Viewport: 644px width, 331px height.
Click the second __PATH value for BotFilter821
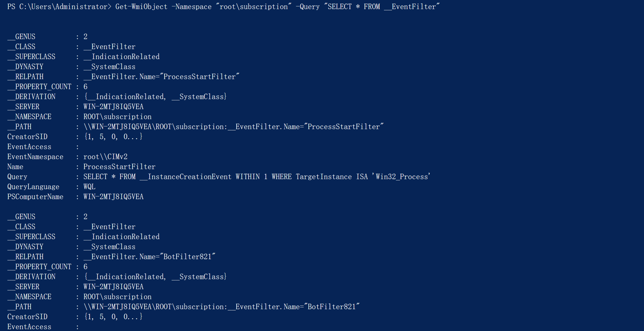pyautogui.click(x=221, y=307)
